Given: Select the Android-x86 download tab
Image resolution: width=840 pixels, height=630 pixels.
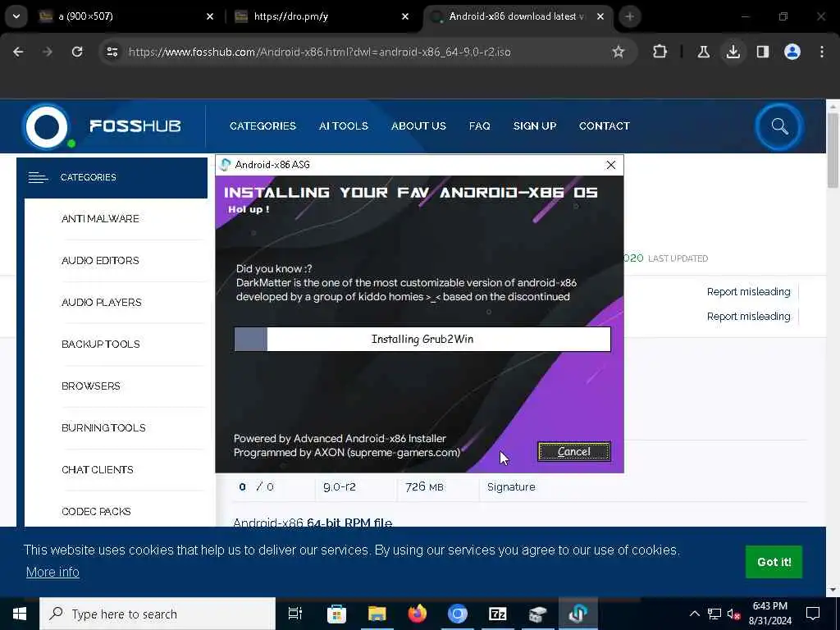Looking at the screenshot, I should tap(518, 16).
